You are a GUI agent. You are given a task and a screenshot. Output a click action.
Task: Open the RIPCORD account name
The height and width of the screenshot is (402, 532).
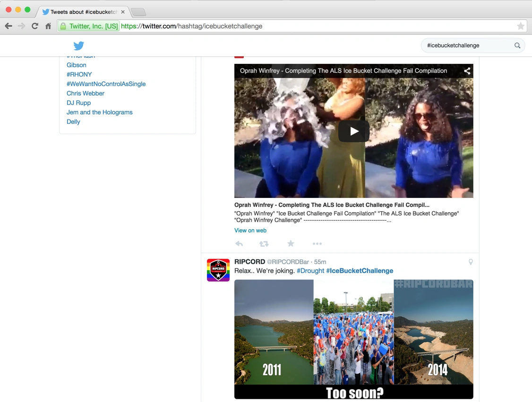[x=250, y=262]
